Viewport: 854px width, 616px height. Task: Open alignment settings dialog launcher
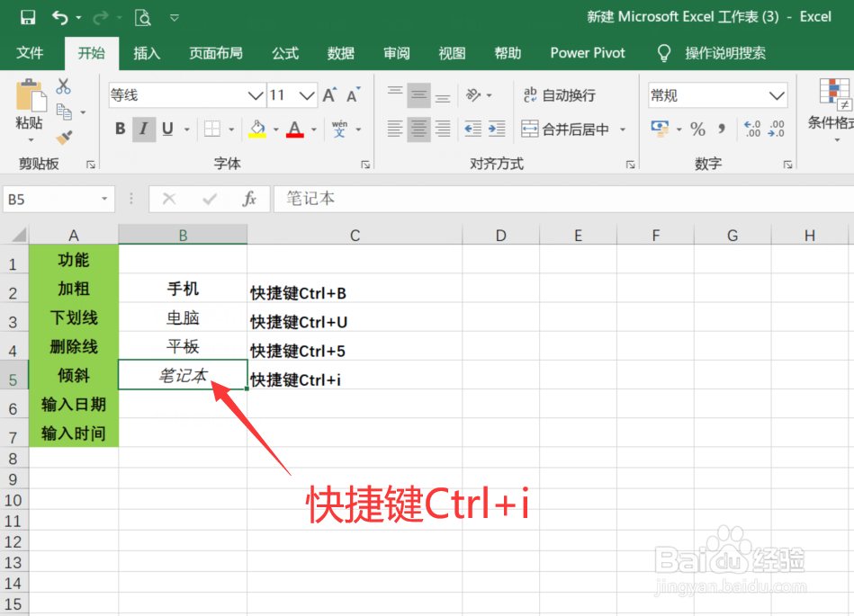coord(630,165)
